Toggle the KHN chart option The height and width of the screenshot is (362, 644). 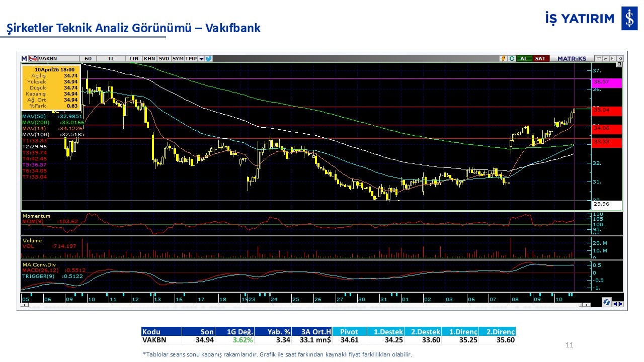[x=149, y=59]
